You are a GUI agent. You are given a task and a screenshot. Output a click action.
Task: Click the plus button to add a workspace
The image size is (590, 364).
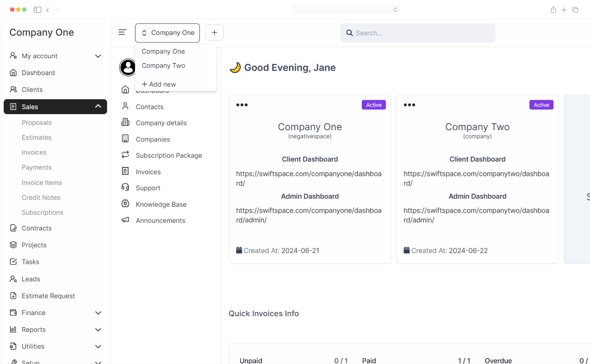[x=214, y=32]
